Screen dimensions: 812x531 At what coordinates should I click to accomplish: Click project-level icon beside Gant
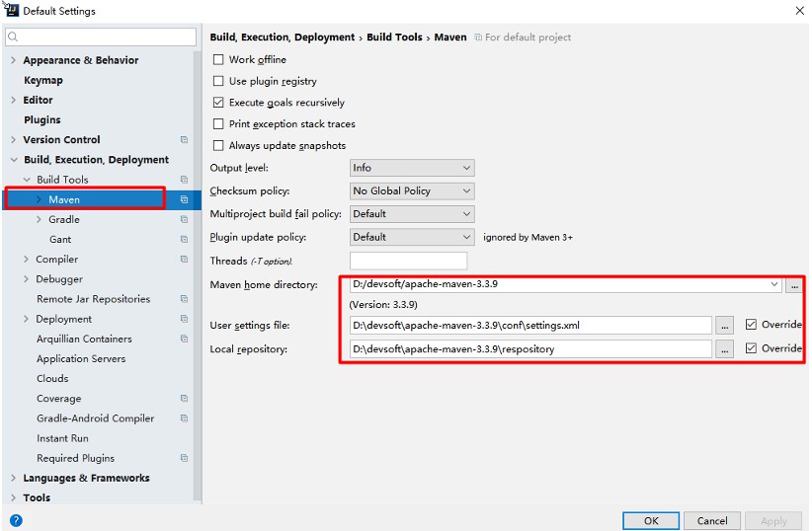[x=184, y=239]
